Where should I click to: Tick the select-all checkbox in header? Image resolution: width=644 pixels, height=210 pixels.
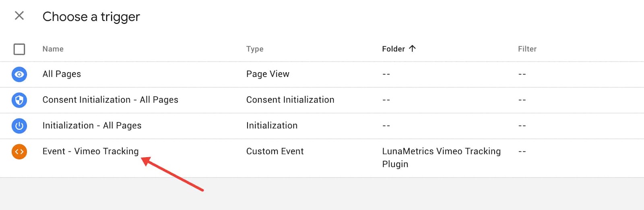(19, 49)
